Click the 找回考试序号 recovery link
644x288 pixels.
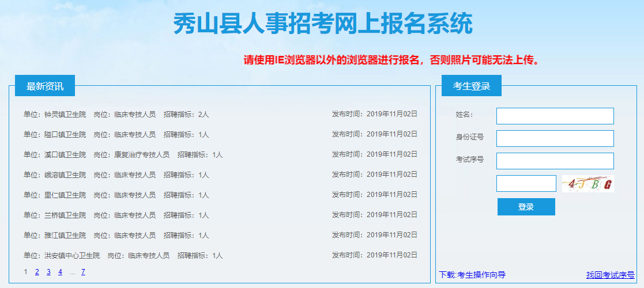coord(610,275)
